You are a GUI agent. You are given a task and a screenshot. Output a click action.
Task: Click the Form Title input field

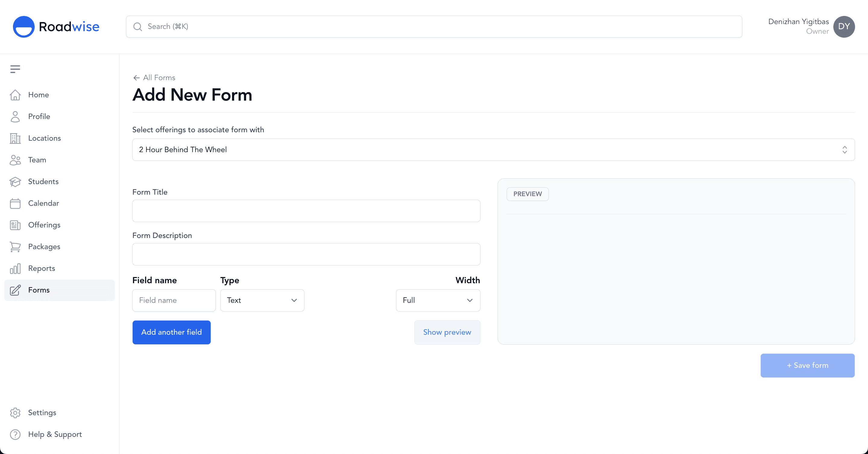pos(306,211)
